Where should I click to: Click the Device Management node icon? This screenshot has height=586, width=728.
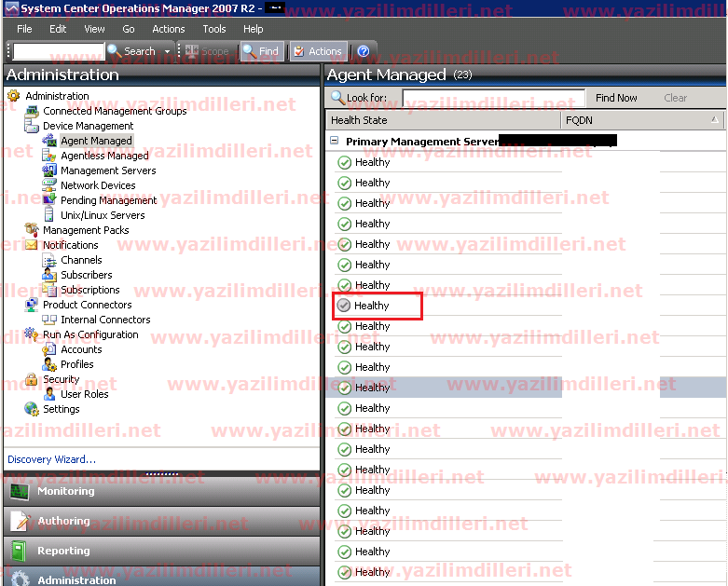pos(31,125)
